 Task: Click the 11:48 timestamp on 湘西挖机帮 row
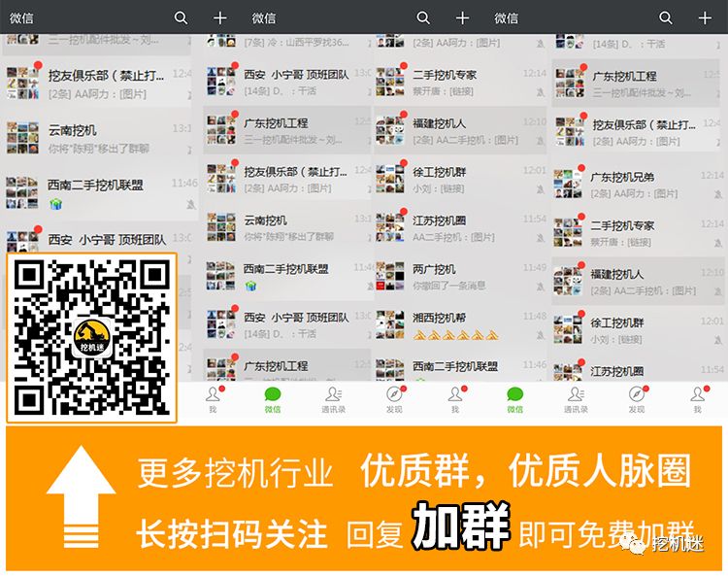(x=535, y=317)
